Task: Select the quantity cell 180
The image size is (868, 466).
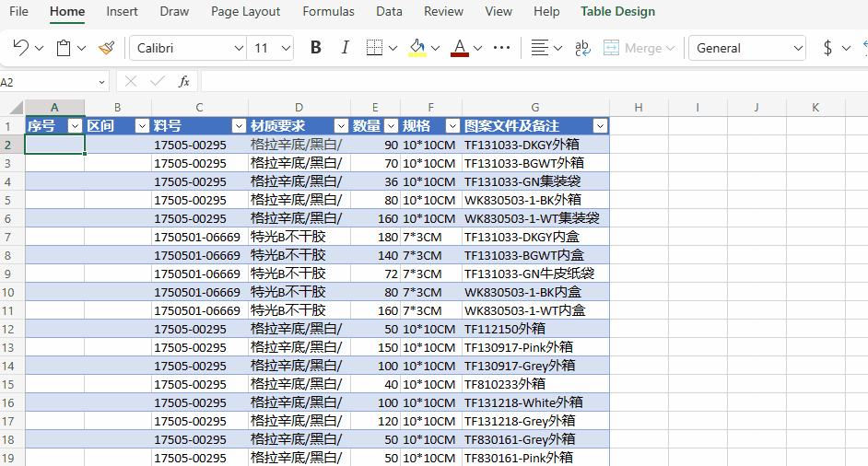Action: pos(375,237)
